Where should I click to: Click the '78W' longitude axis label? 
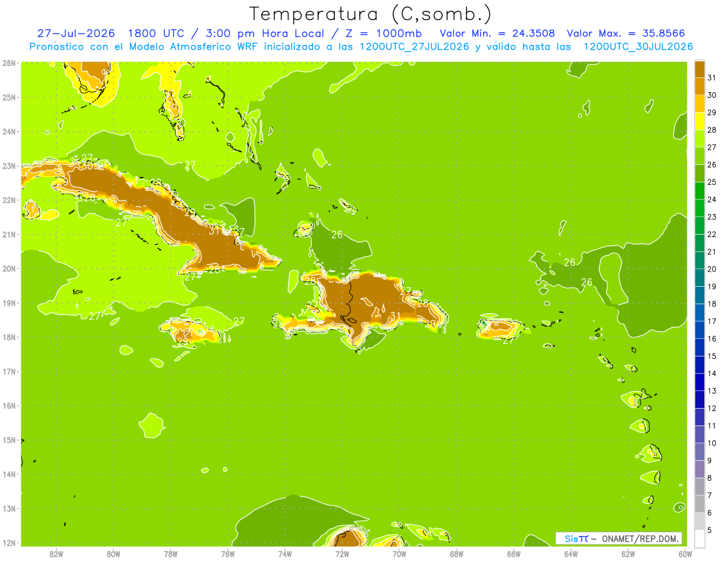click(170, 554)
